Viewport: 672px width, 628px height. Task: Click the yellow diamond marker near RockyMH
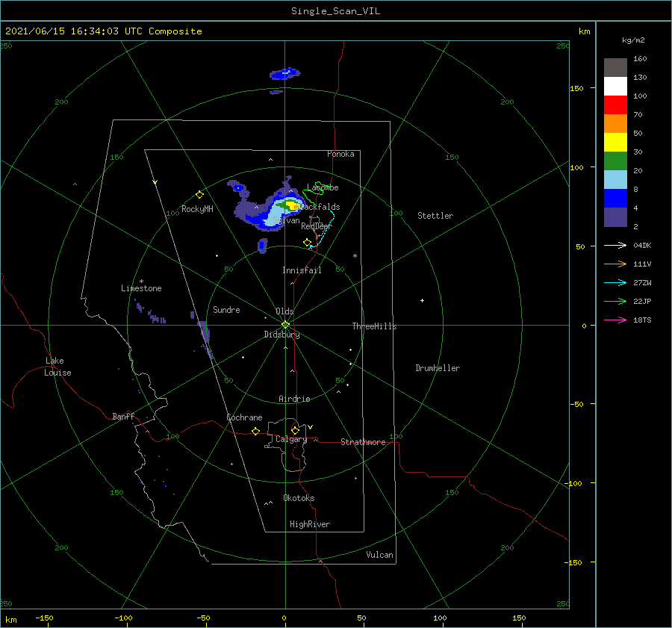199,195
